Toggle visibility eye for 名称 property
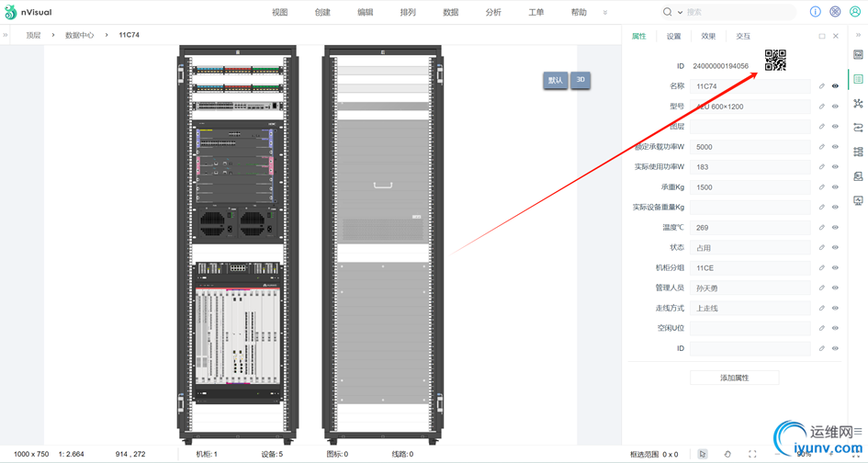The height and width of the screenshot is (463, 868). 835,85
